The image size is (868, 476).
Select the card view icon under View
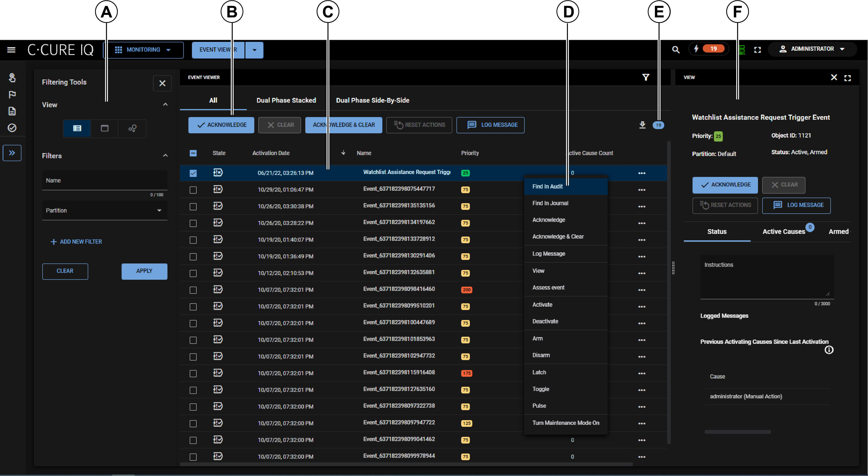[x=104, y=128]
